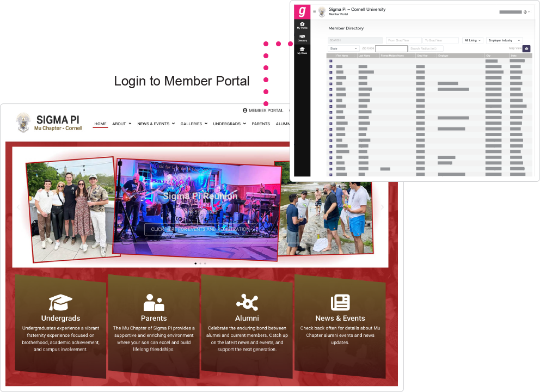Viewport: 540px width, 392px height.
Task: Select the first carousel pagination dot
Action: tap(195, 264)
